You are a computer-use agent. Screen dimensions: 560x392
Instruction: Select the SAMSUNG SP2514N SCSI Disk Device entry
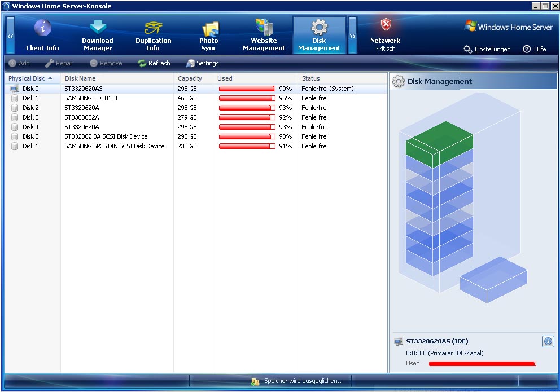click(114, 146)
